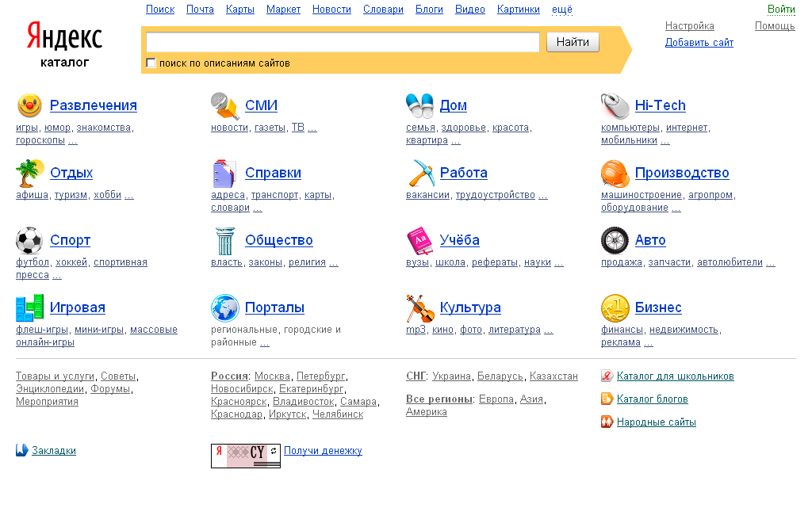Open Словари in top navigation

383,10
